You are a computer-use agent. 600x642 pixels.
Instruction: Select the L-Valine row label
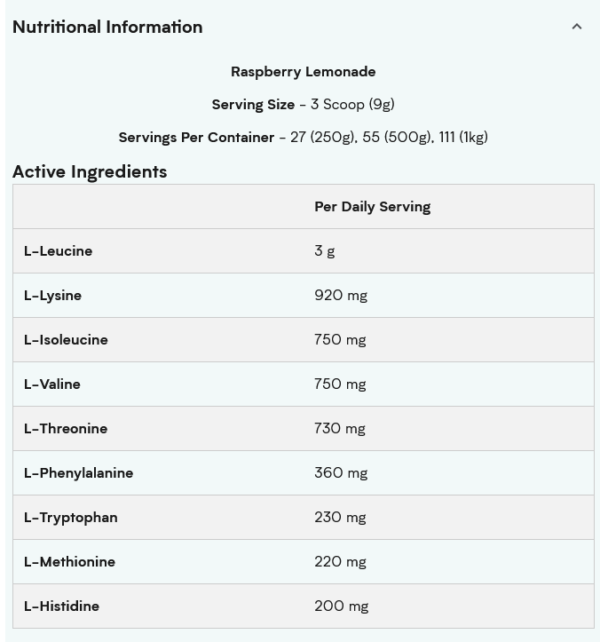coord(52,384)
